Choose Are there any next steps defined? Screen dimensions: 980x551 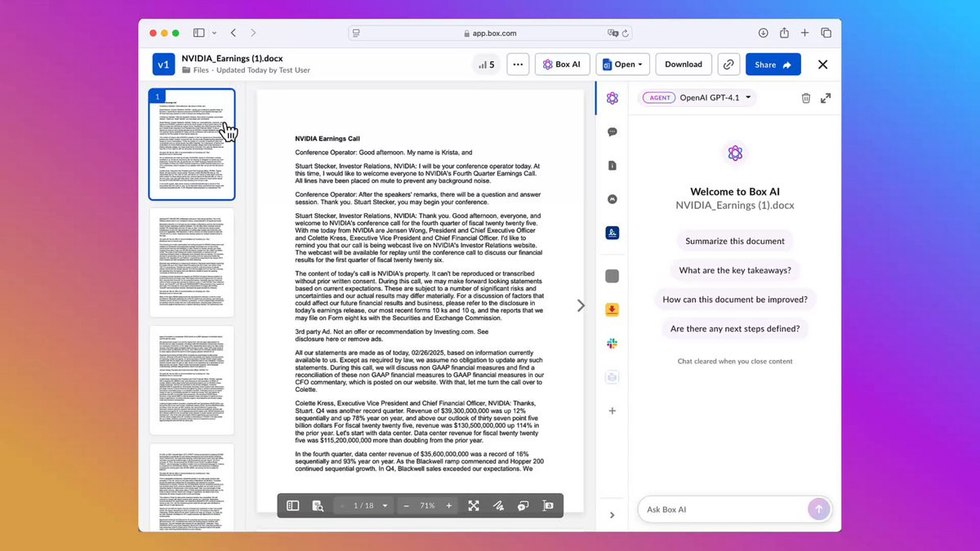click(x=735, y=329)
